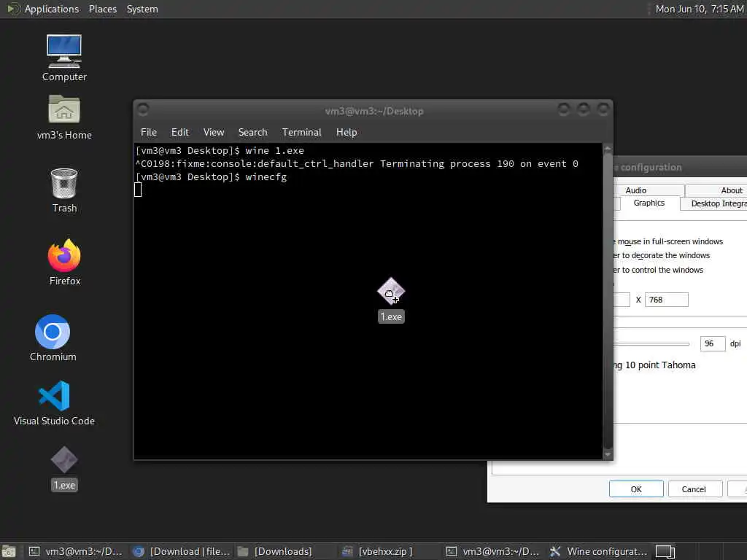Screen dimensions: 747x560
Task: Click the clock showing Mon Jun 10
Action: 699,9
